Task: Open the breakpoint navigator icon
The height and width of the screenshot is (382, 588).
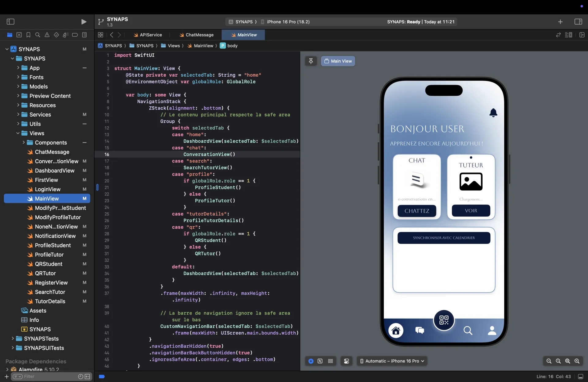Action: (75, 35)
